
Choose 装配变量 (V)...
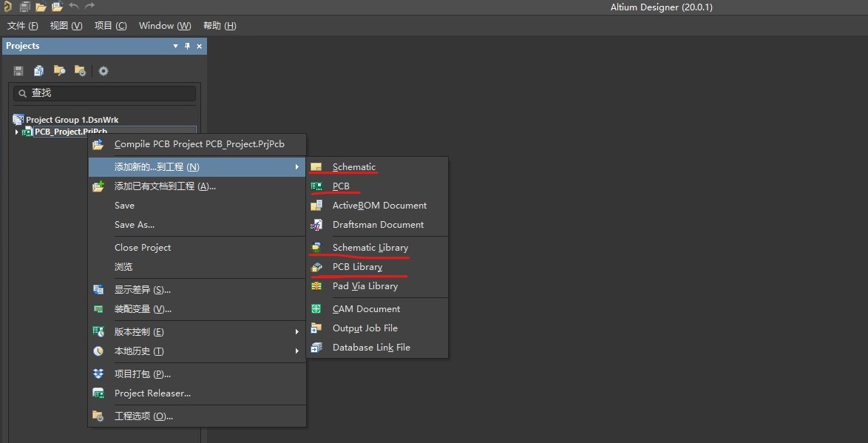point(197,309)
